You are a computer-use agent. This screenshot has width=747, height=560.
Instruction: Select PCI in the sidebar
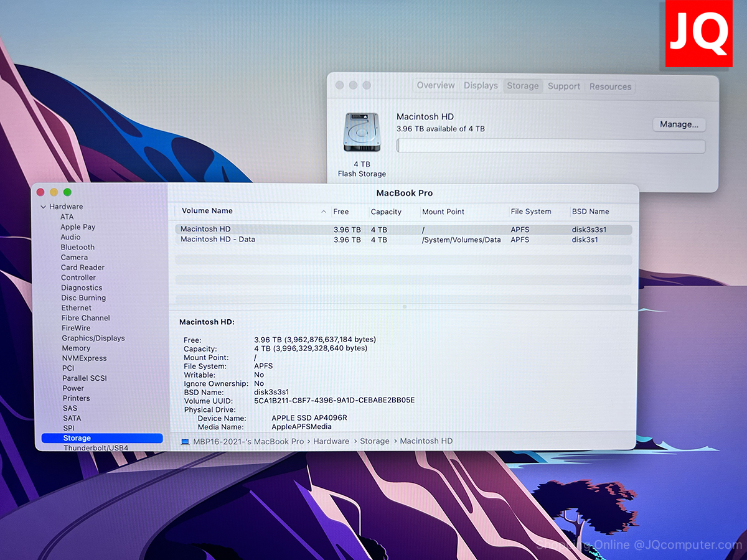pyautogui.click(x=68, y=368)
